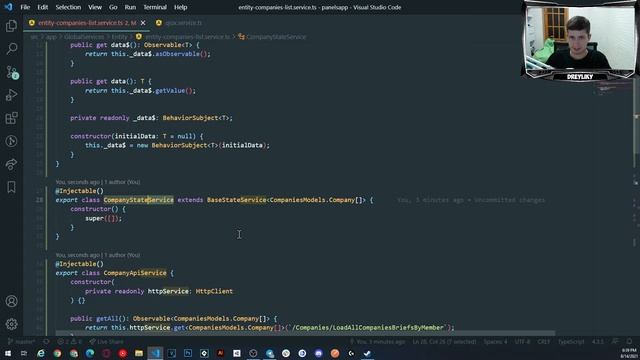640x360 pixels.
Task: Click the CompanyStateService class name in editor
Action: (x=138, y=200)
